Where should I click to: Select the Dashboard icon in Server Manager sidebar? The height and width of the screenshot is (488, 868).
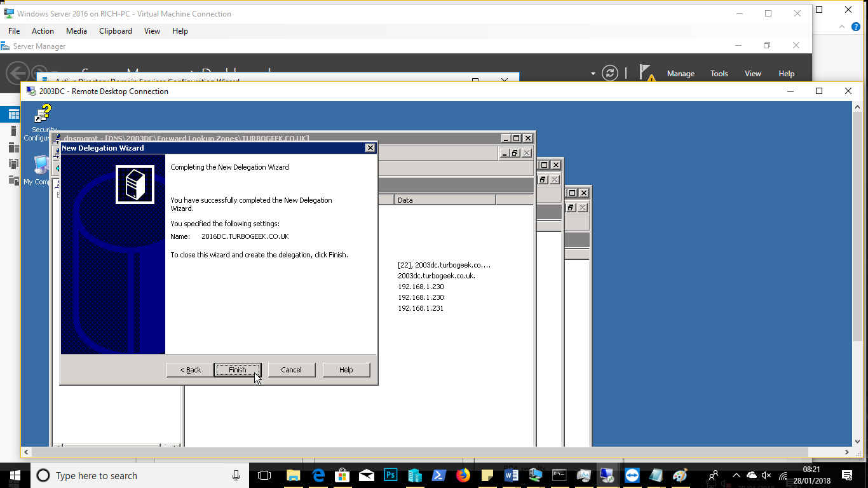click(13, 115)
